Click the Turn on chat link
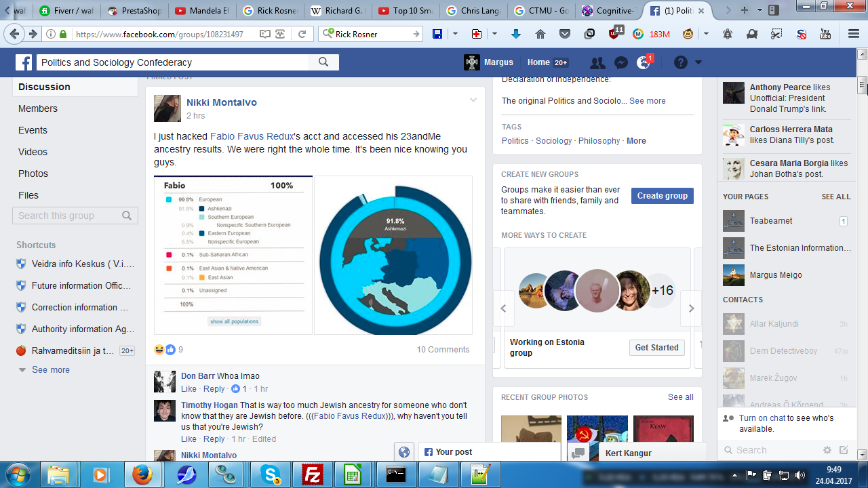Screen dimensions: 868x488 tap(762, 418)
